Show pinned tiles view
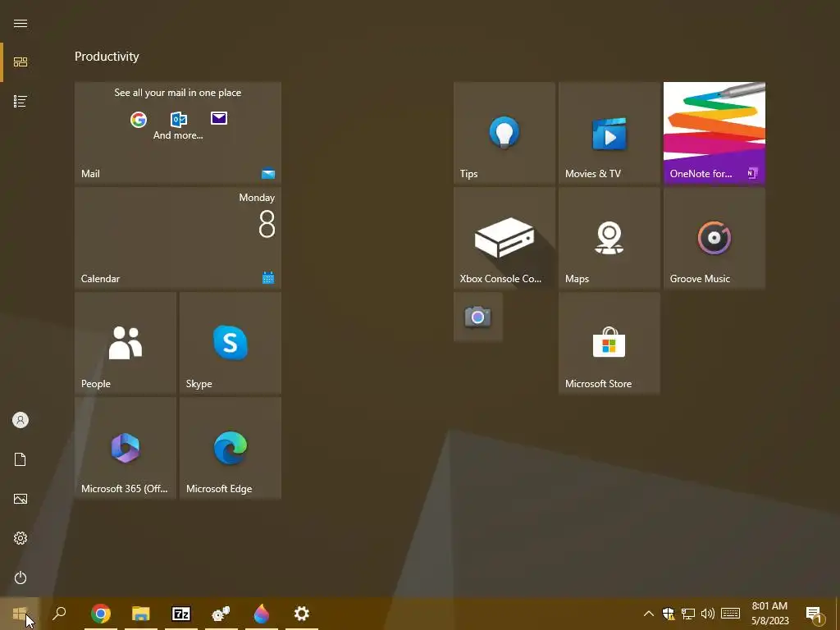Screen dimensions: 840x630 tap(21, 62)
